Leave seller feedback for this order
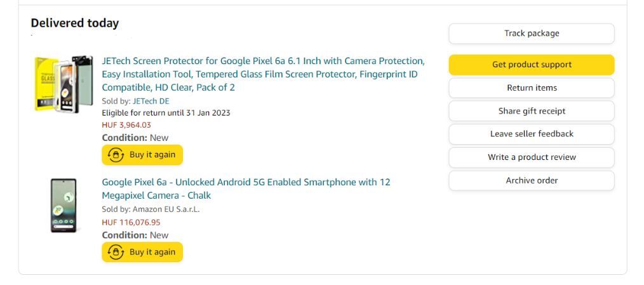The height and width of the screenshot is (285, 644). (532, 134)
